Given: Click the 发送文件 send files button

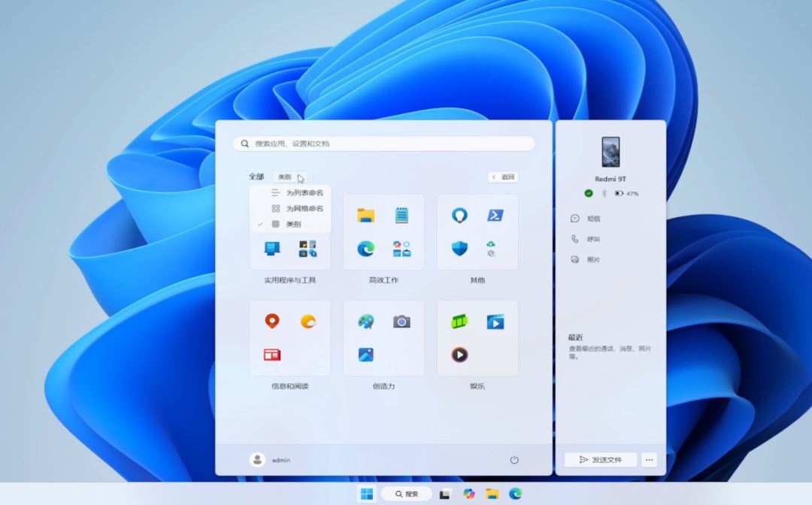Looking at the screenshot, I should [x=601, y=460].
